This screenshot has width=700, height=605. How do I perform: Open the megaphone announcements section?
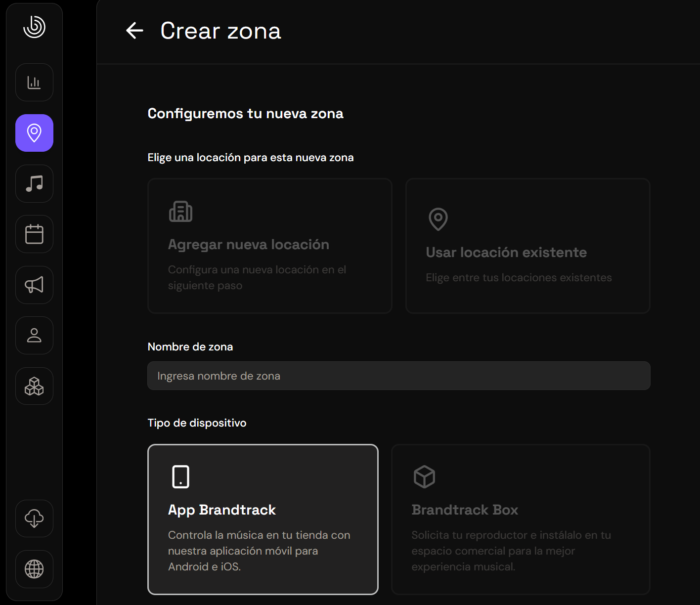click(34, 285)
